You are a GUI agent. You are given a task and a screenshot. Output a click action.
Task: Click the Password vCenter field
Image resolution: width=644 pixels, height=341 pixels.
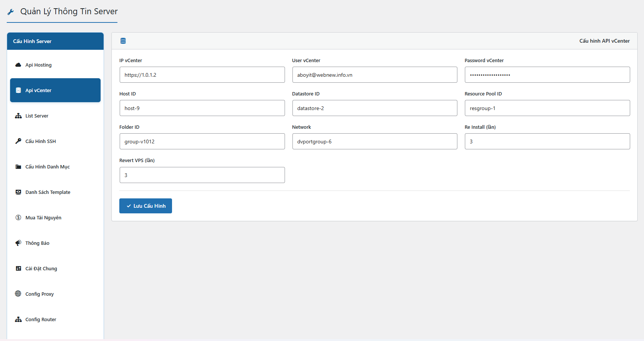[547, 75]
